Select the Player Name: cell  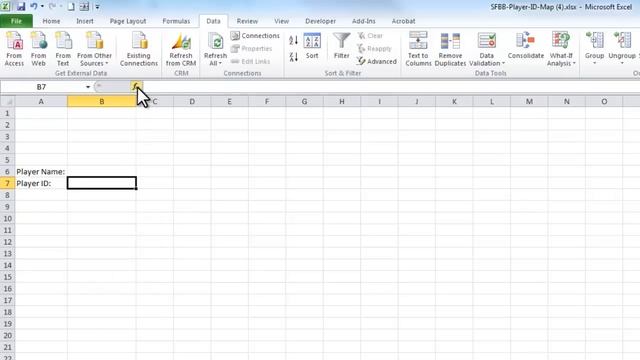pyautogui.click(x=41, y=171)
